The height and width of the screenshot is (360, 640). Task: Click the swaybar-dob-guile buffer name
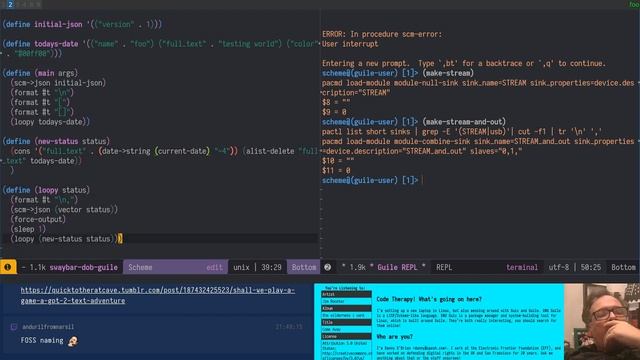[x=84, y=267]
